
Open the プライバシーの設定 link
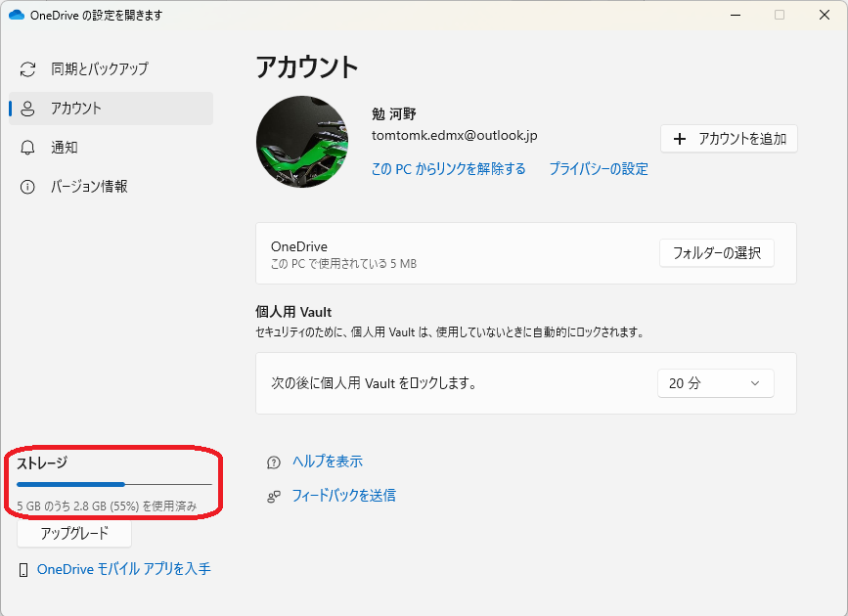pyautogui.click(x=599, y=169)
